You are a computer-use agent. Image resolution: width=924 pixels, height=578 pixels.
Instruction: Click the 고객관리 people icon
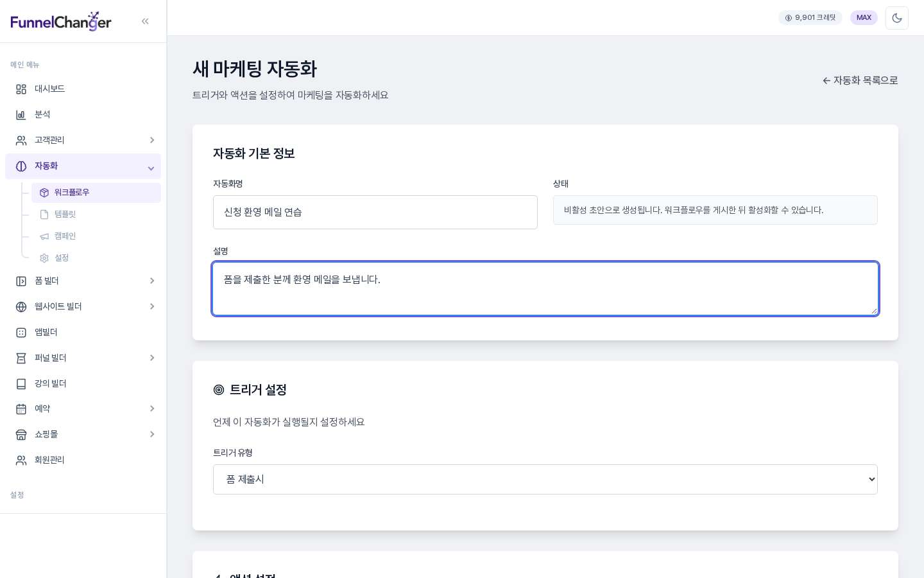(x=21, y=141)
